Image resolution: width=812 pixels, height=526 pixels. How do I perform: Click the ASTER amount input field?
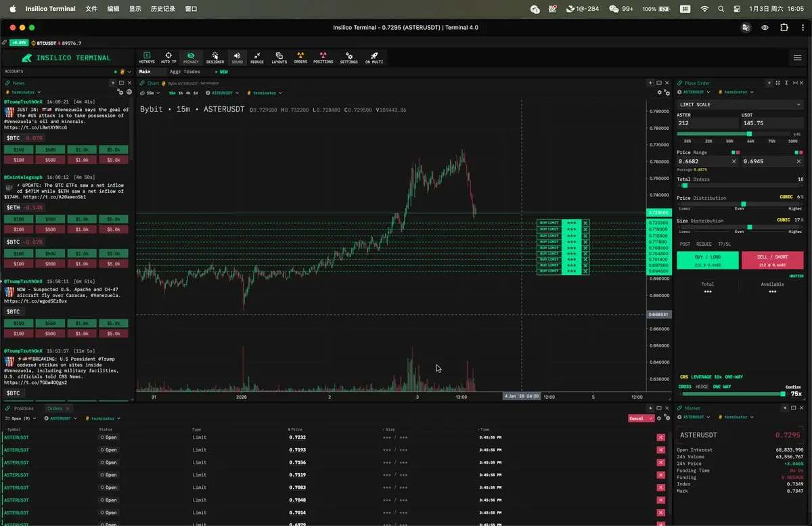(x=707, y=123)
